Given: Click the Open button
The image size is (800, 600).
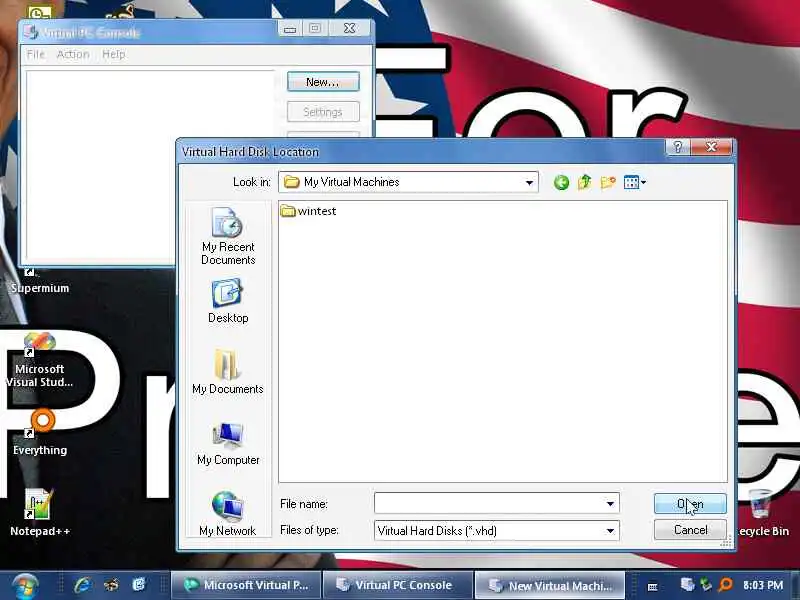Looking at the screenshot, I should coord(690,504).
